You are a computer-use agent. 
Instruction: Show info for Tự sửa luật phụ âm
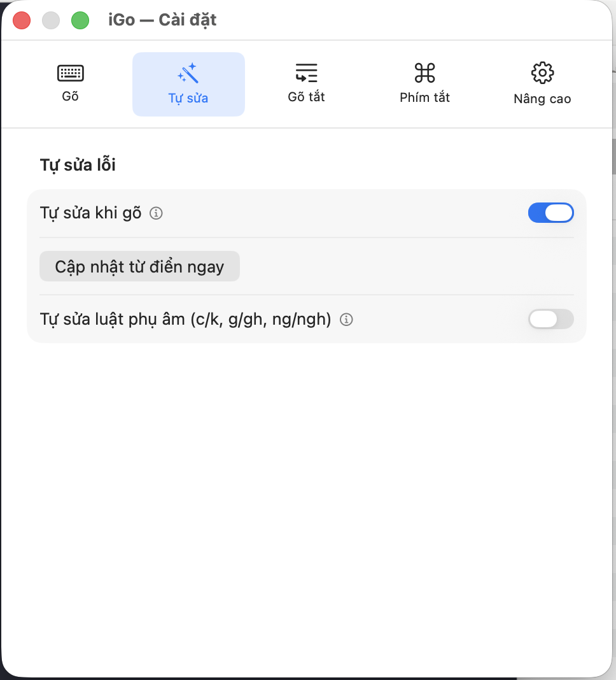tap(346, 320)
